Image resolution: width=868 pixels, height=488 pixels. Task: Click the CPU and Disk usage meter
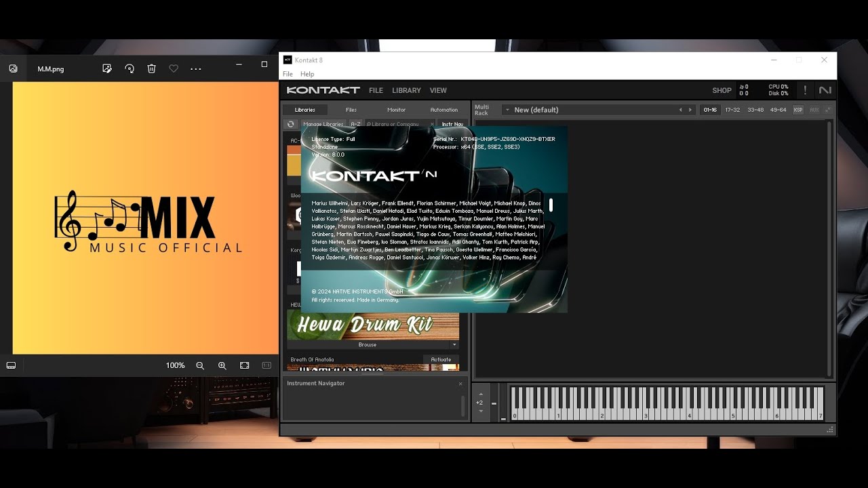click(x=778, y=90)
